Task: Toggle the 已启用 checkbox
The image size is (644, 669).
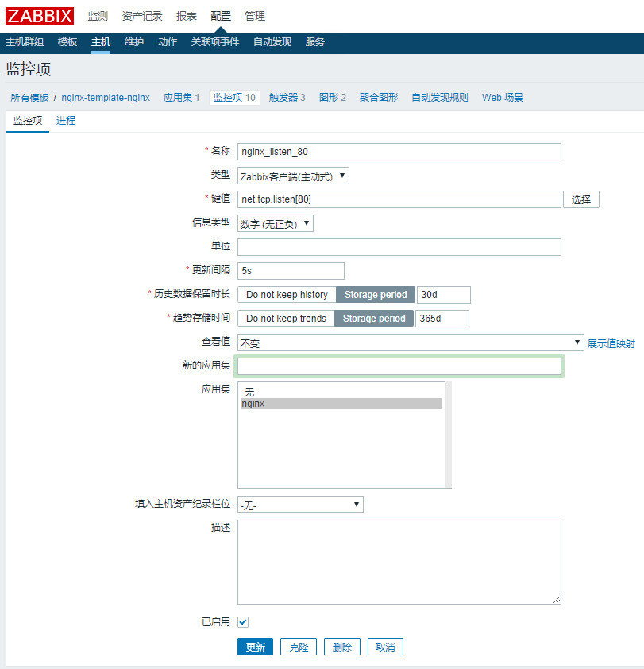Action: [x=243, y=622]
